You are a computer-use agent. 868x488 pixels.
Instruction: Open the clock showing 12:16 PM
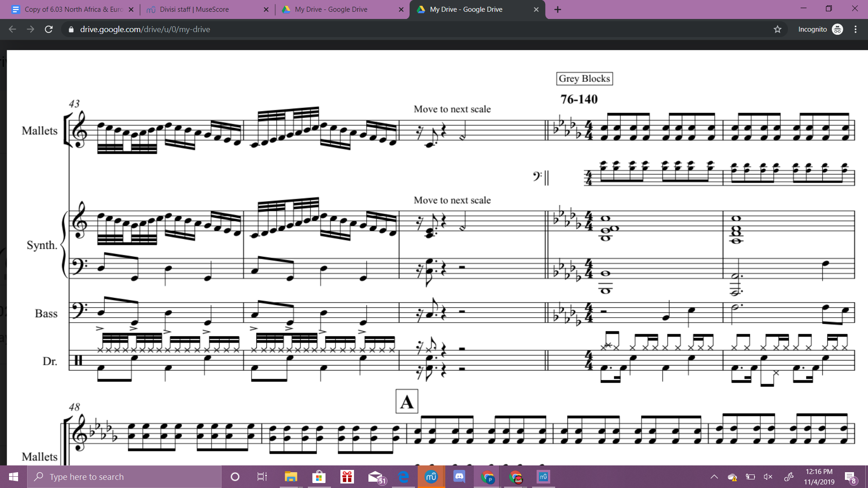pyautogui.click(x=819, y=477)
